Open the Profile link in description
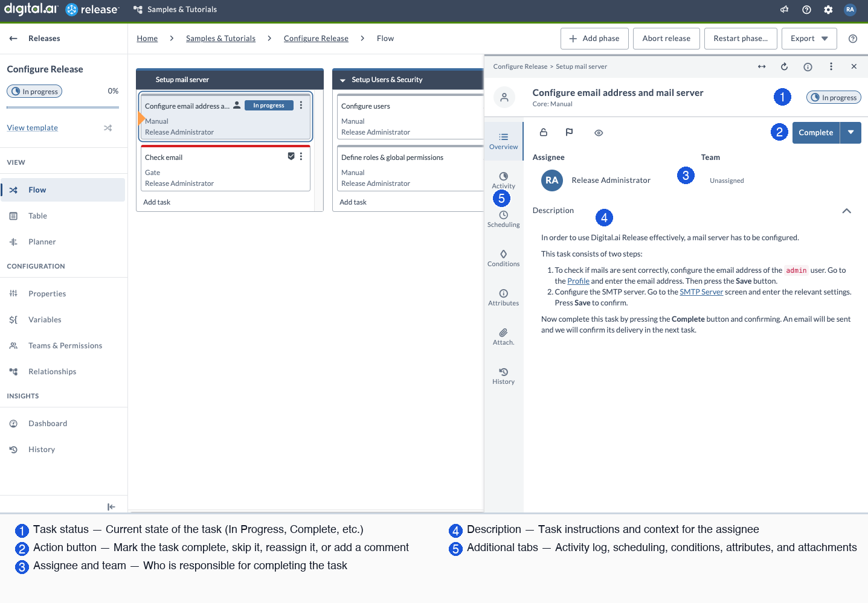Screen dimensions: 868x603 point(578,281)
